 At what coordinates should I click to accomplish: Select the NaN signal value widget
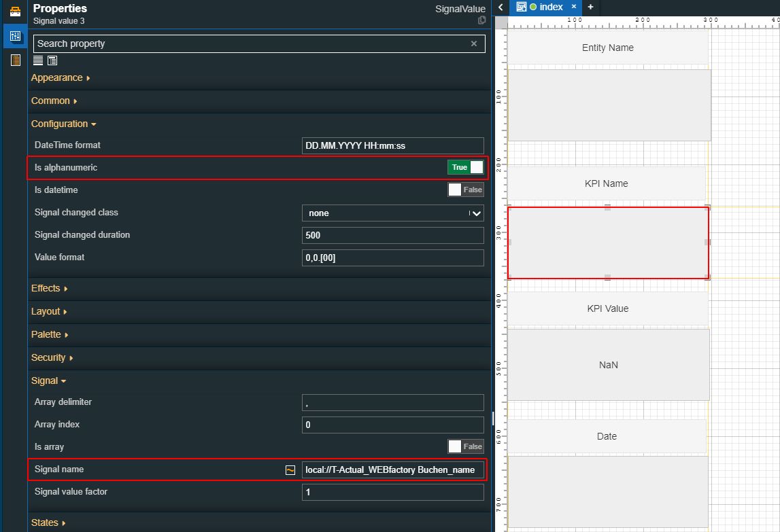608,365
